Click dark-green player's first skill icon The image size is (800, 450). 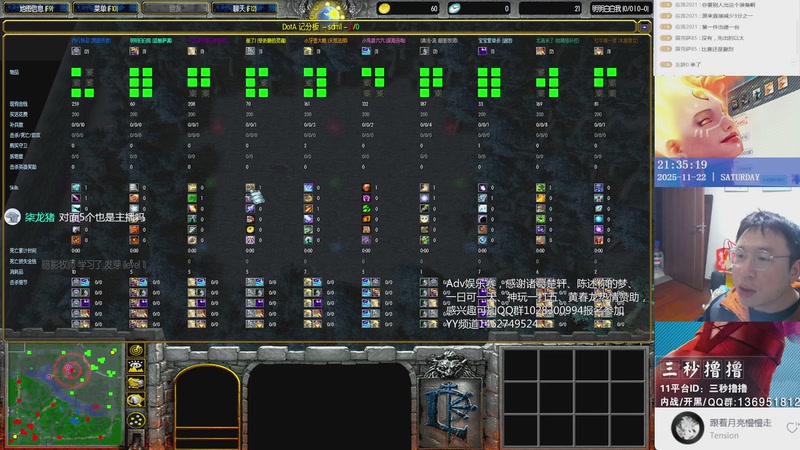point(540,187)
